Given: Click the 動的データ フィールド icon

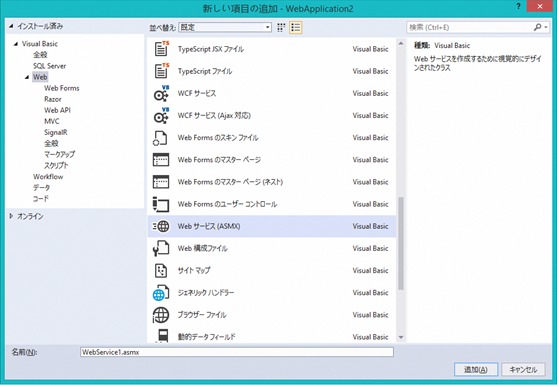Looking at the screenshot, I should (163, 336).
